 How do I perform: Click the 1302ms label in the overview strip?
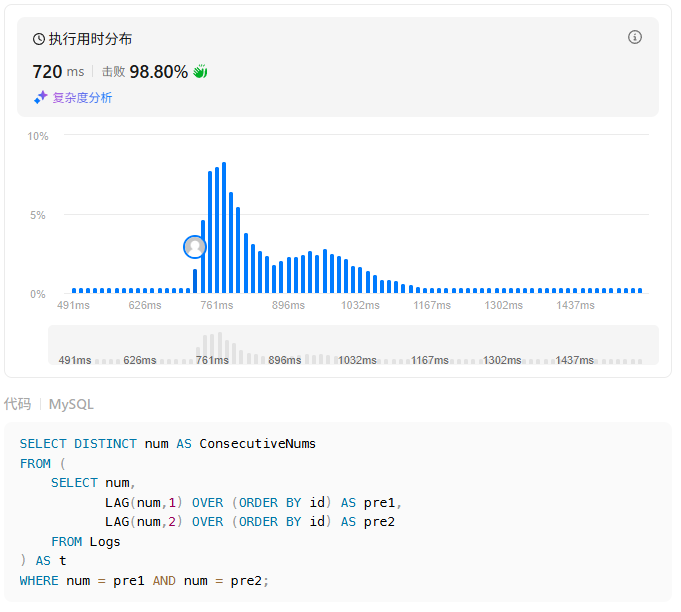[x=502, y=360]
